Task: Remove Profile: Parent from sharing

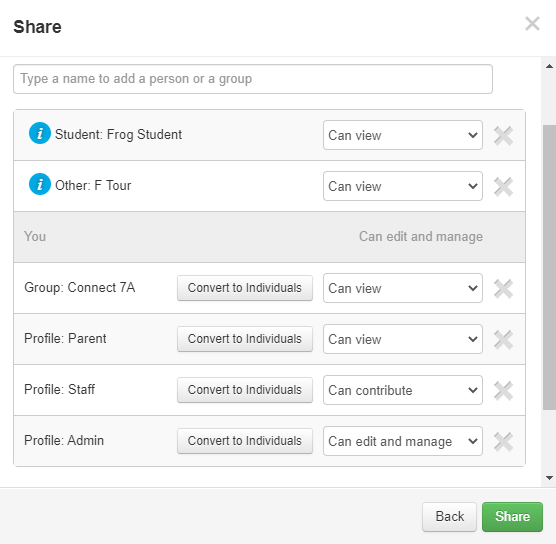Action: click(503, 340)
